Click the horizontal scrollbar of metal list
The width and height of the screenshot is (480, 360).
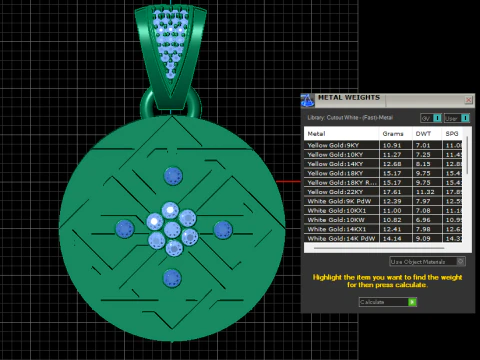379,248
